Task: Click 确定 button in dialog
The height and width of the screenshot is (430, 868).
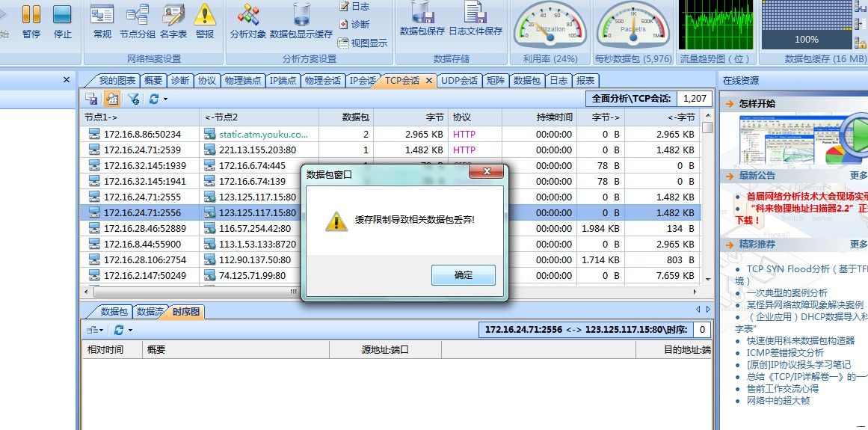Action: 464,275
